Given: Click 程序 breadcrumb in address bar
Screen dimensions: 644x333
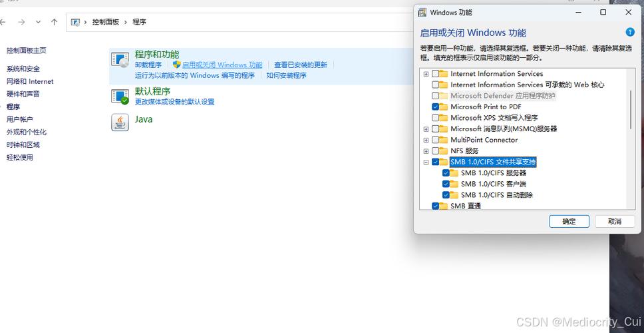Looking at the screenshot, I should point(139,22).
